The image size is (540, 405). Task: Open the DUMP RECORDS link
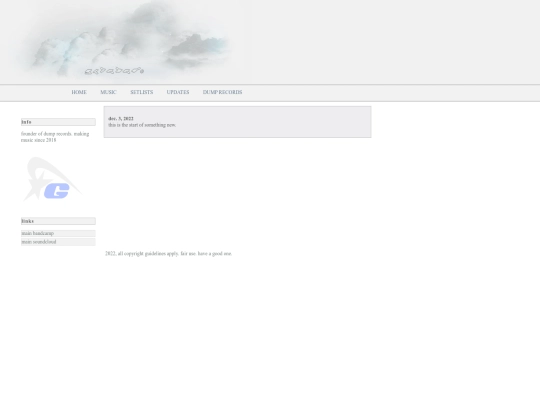pyautogui.click(x=222, y=92)
